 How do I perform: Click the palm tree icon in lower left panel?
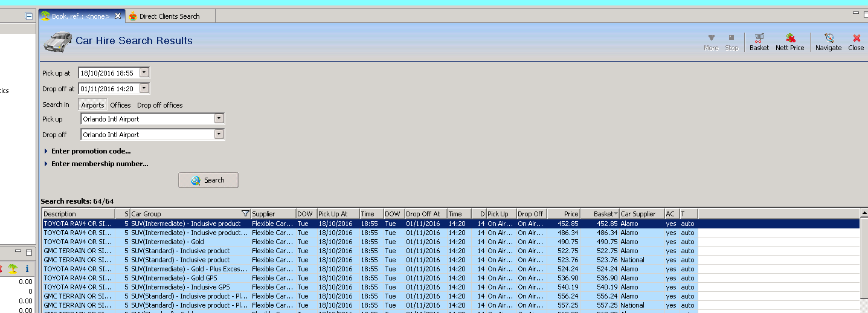tap(13, 268)
